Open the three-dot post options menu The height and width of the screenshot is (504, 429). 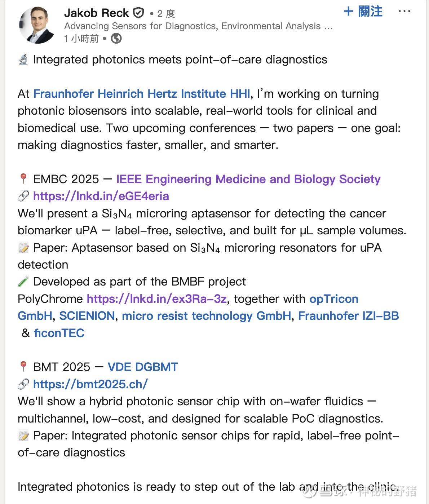pyautogui.click(x=404, y=12)
